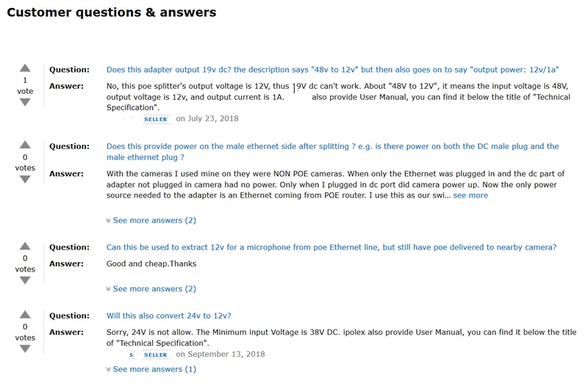
Task: Click the "Good and cheap.Thanks" answer text
Action: pyautogui.click(x=151, y=264)
